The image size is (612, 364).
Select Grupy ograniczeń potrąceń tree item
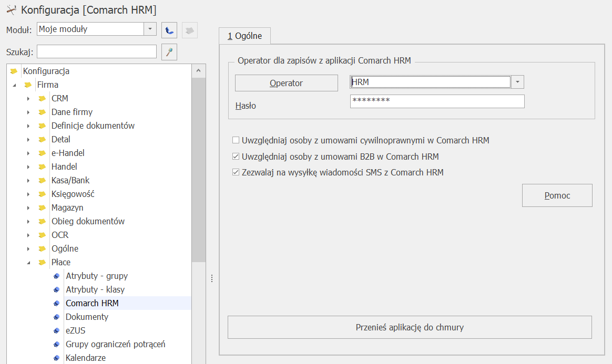[x=116, y=344]
